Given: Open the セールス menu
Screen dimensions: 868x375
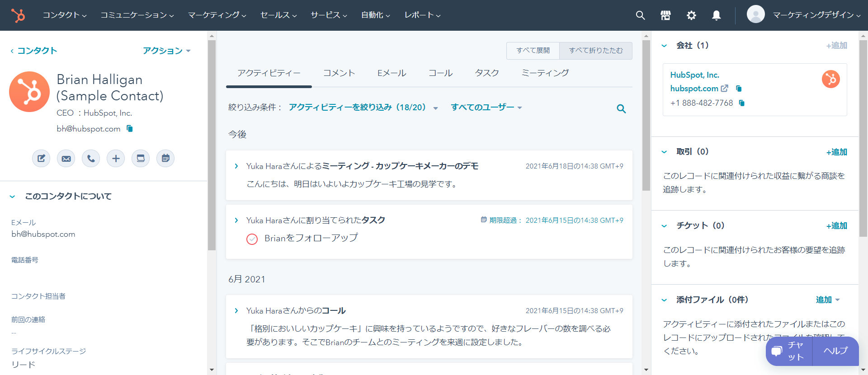Looking at the screenshot, I should tap(278, 15).
